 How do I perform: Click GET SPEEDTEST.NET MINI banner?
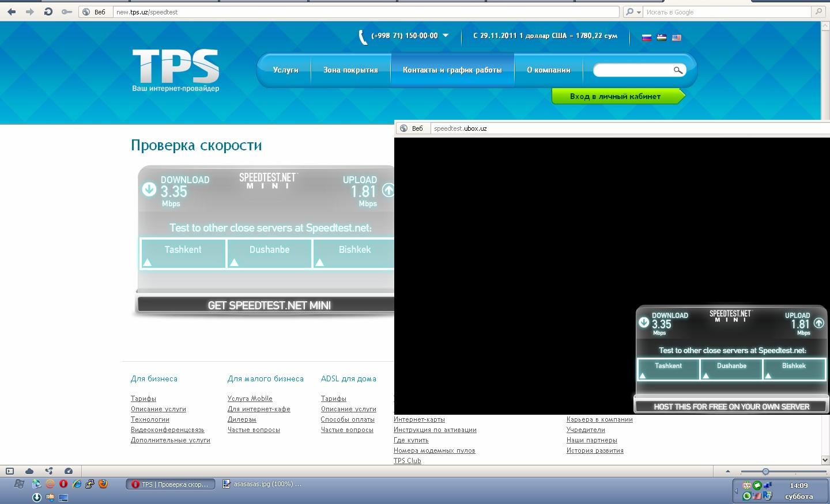point(269,305)
